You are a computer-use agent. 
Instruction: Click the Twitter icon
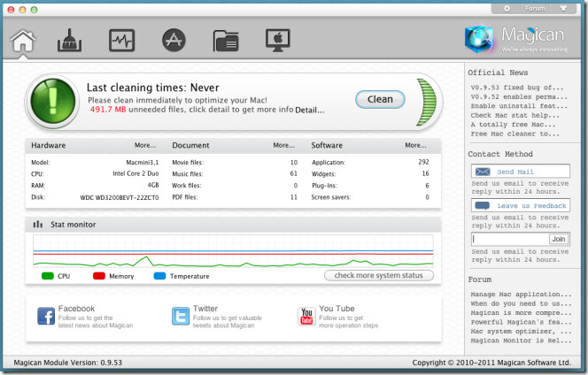(x=181, y=316)
